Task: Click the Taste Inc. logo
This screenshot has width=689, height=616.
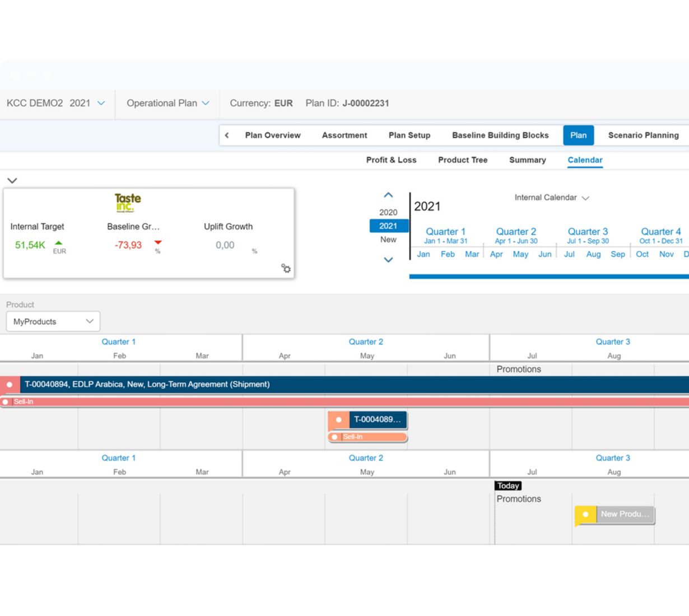Action: (128, 202)
